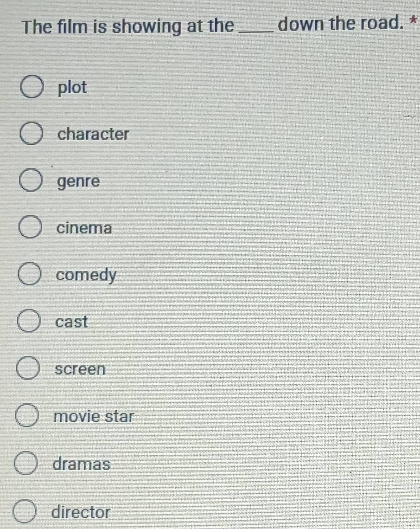Click the 'dramas' label text
The image size is (420, 529).
coord(82,464)
